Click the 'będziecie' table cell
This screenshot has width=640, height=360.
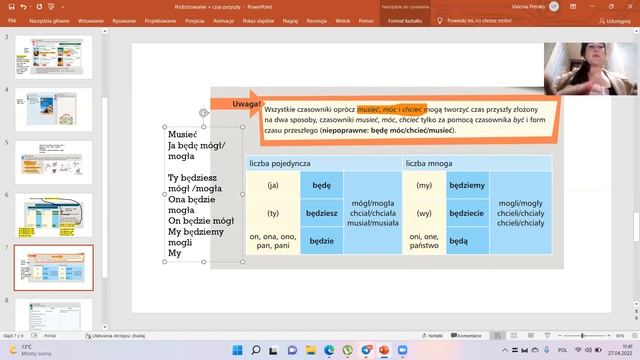(467, 213)
